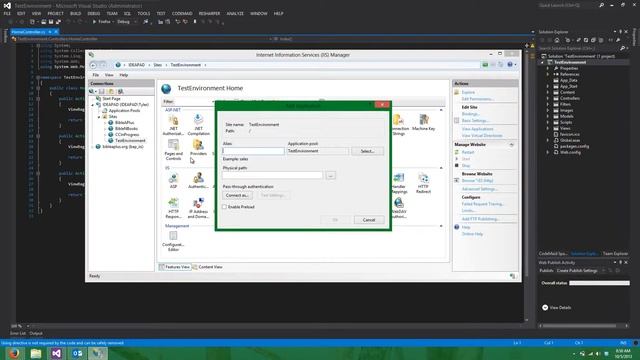640x360 pixels.
Task: Open the RESHARPER menu
Action: (209, 13)
